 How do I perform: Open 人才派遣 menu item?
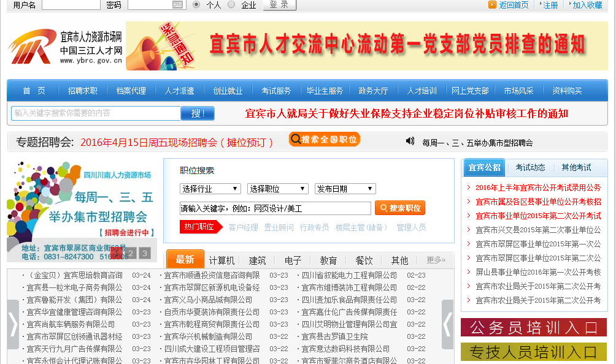tap(179, 91)
